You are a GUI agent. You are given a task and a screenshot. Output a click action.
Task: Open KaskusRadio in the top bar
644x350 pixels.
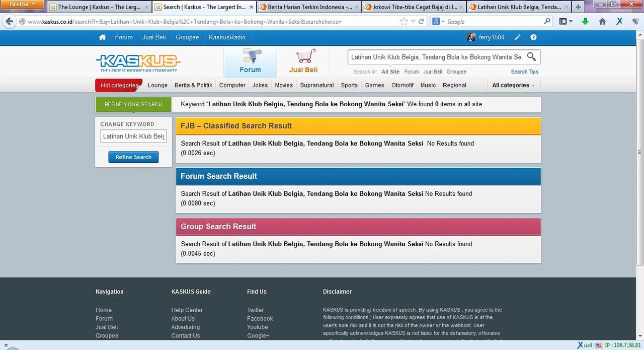(x=227, y=37)
